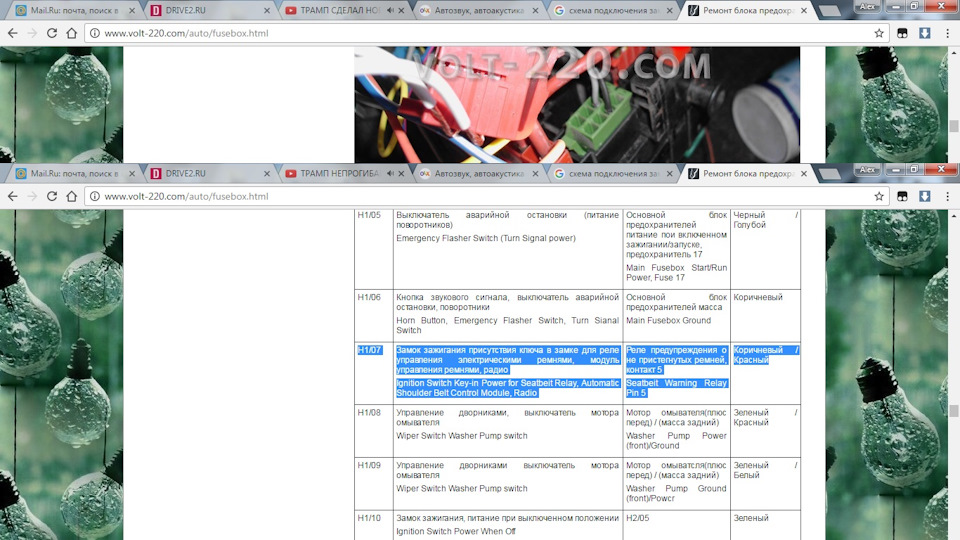Switch to the ТРАМП НЕПРОГИБА YouTube tab

tap(336, 174)
